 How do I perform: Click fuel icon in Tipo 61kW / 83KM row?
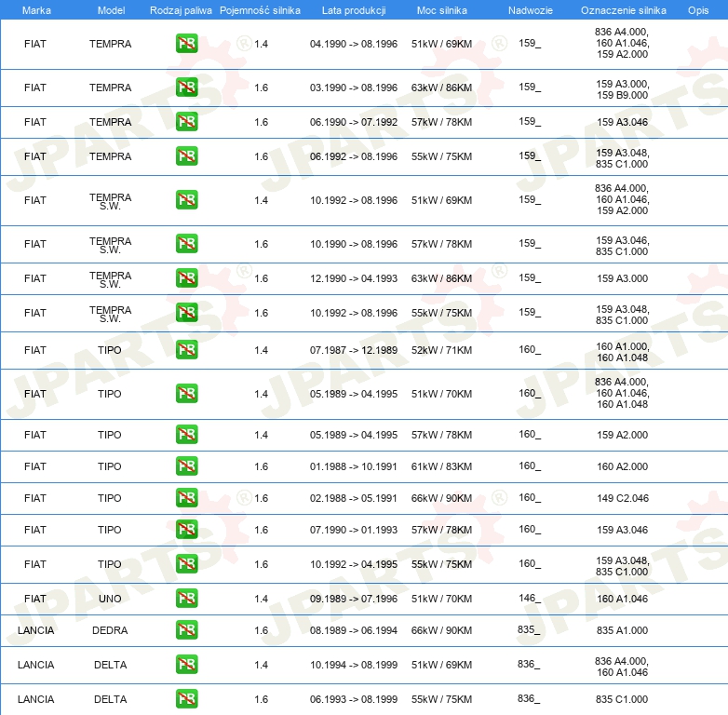pyautogui.click(x=186, y=466)
